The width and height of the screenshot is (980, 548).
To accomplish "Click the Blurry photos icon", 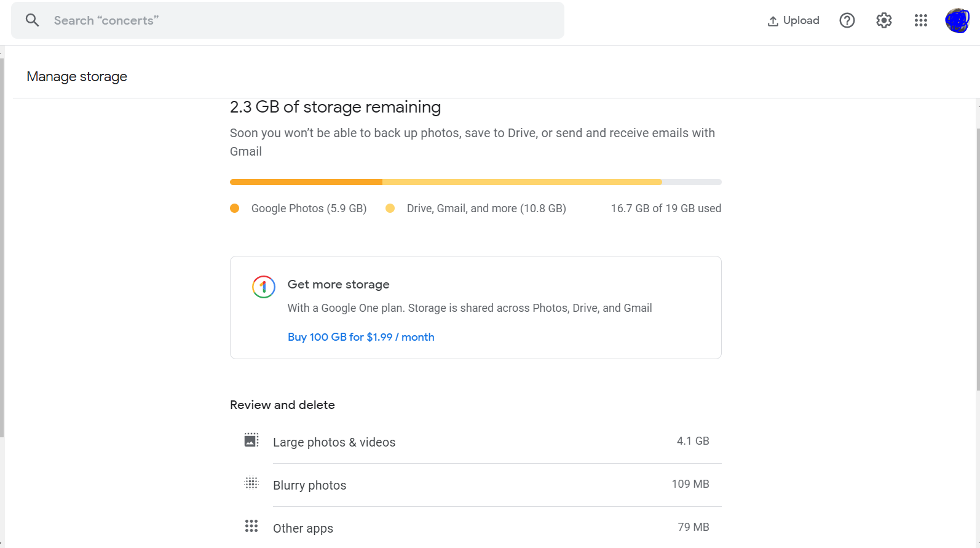I will coord(251,483).
